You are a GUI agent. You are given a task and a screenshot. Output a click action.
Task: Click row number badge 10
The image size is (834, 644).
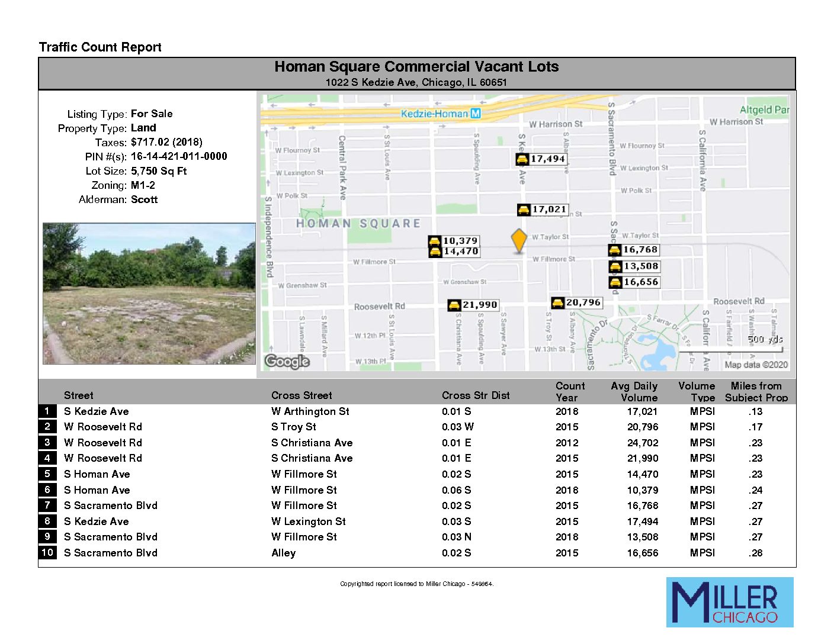click(47, 552)
